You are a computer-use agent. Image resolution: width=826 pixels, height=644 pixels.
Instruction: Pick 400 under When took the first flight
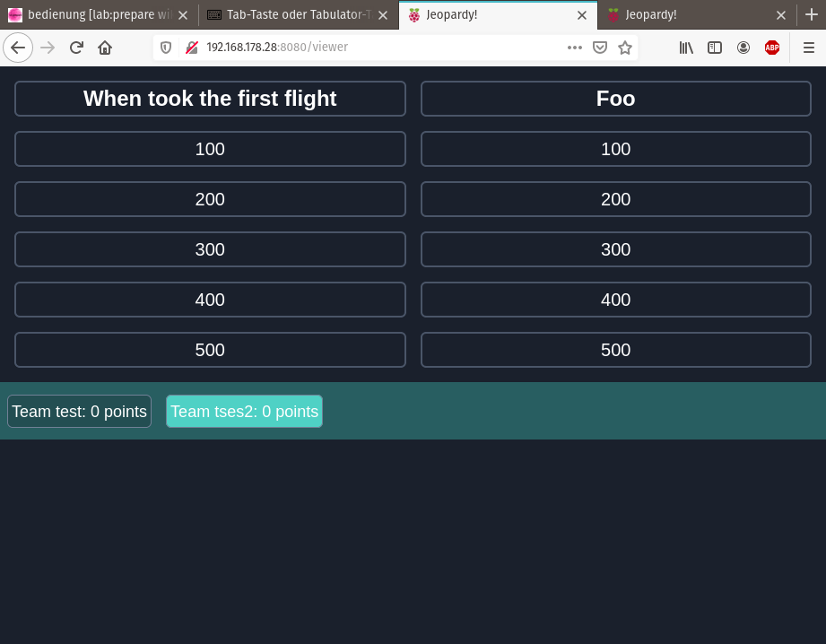tap(210, 300)
